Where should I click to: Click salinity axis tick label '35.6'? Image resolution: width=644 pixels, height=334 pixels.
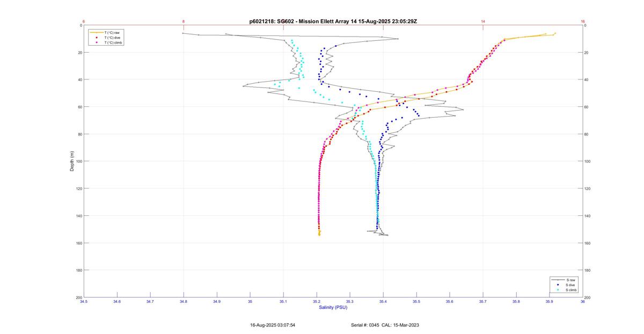point(450,302)
